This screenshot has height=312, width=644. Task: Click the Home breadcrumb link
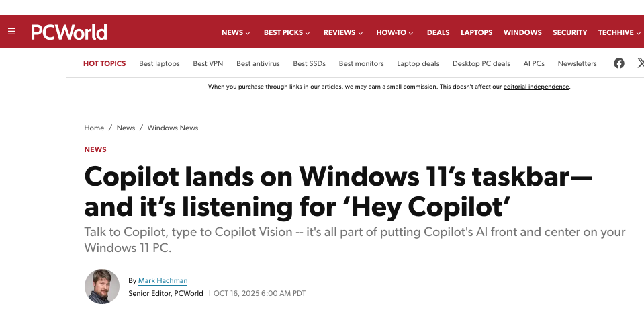(x=94, y=128)
